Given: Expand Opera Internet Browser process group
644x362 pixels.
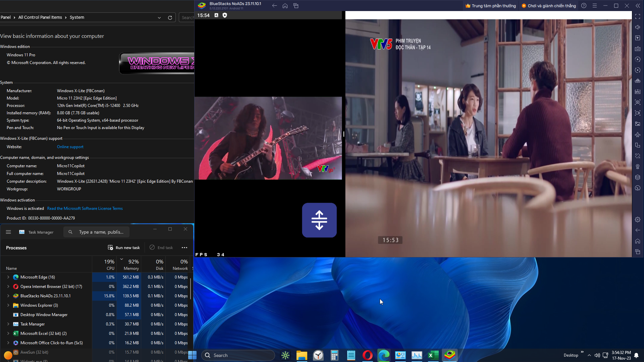Looking at the screenshot, I should (x=8, y=287).
